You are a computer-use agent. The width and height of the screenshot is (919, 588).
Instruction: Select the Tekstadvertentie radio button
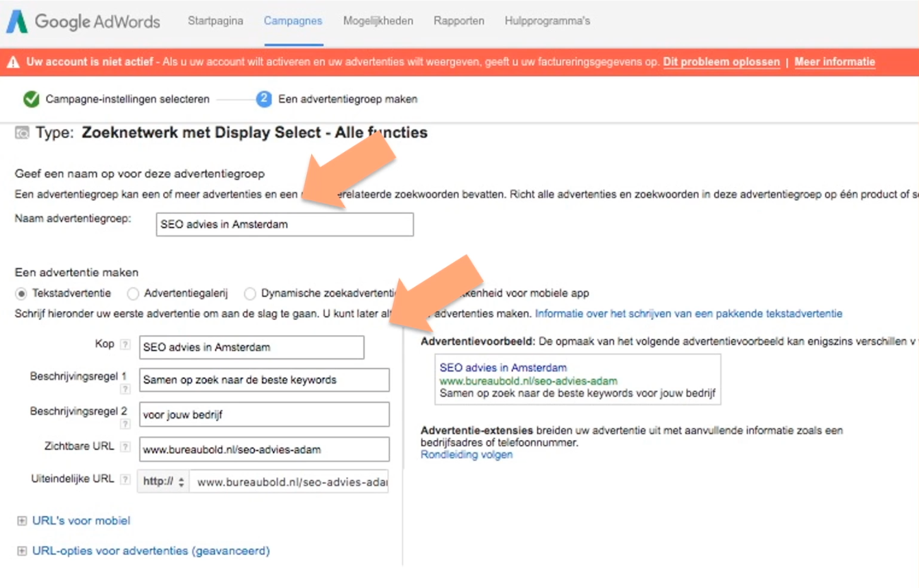pos(21,293)
